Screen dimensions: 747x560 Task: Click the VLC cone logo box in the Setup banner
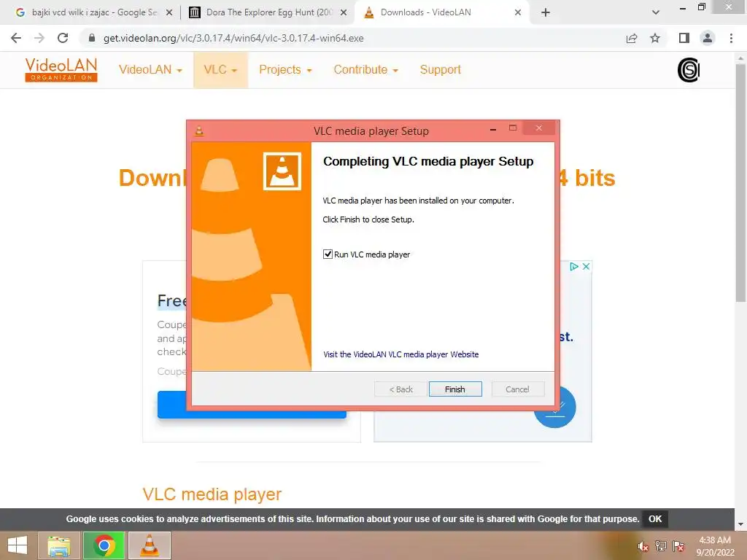click(x=282, y=171)
